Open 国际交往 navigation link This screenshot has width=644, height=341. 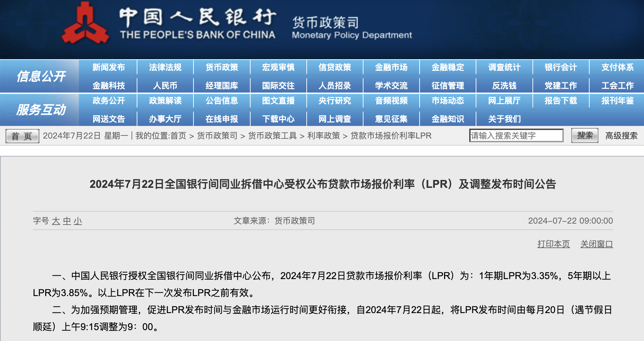coord(278,85)
